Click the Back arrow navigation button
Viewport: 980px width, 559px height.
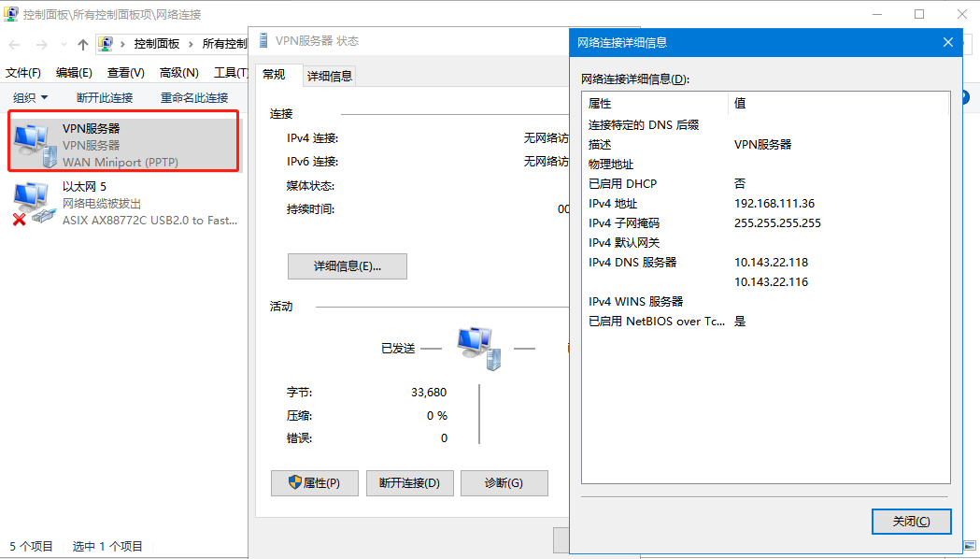(14, 45)
